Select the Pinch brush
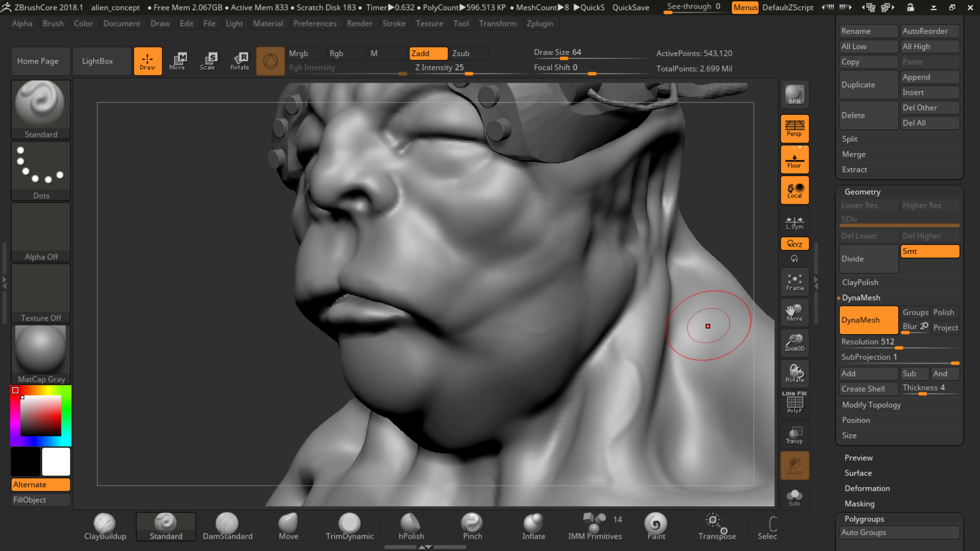The width and height of the screenshot is (980, 551). (472, 527)
